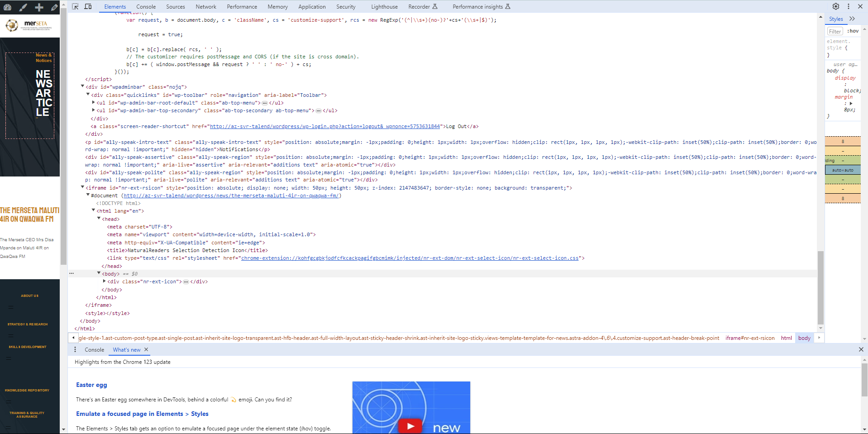Close the DevTools panel
This screenshot has width=868, height=434.
(860, 6)
